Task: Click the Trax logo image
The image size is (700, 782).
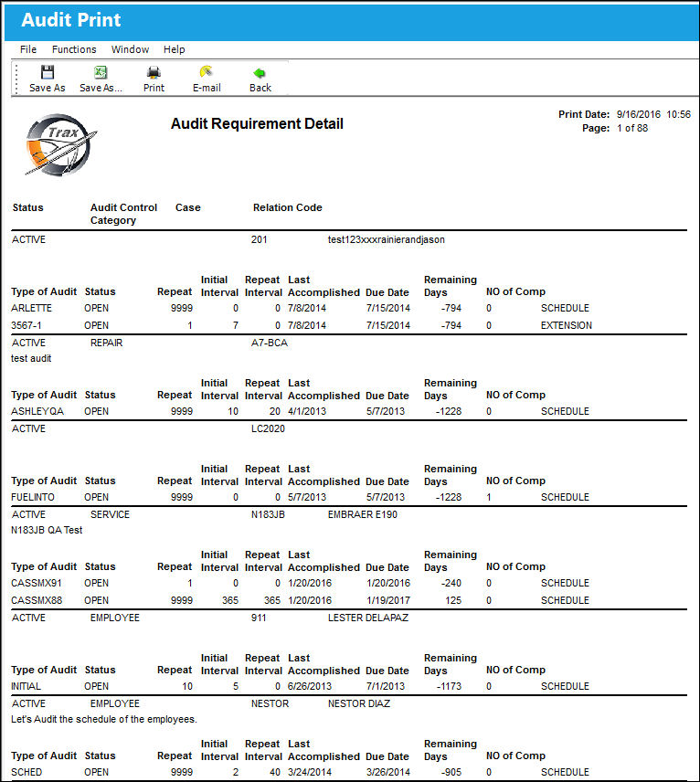Action: [60, 144]
